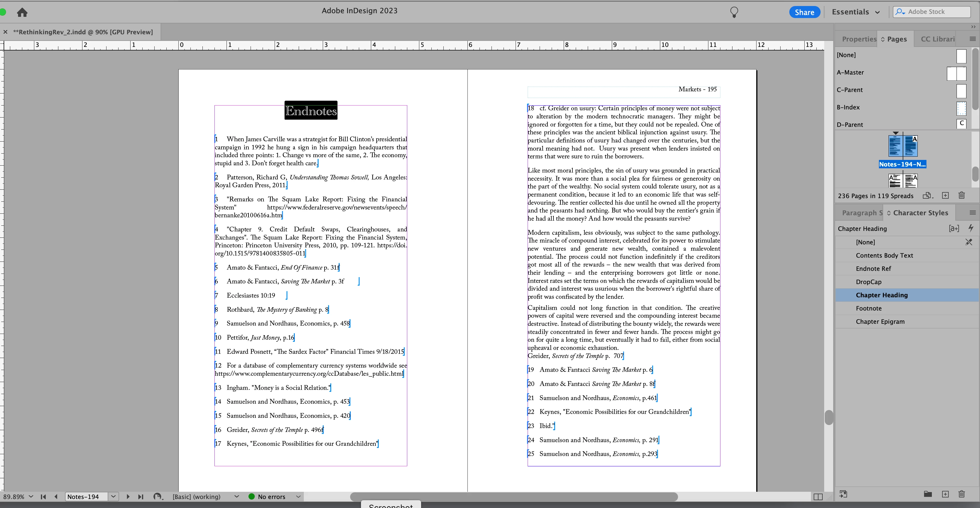Open Essentials workspace dropdown
This screenshot has width=980, height=508.
tap(855, 12)
